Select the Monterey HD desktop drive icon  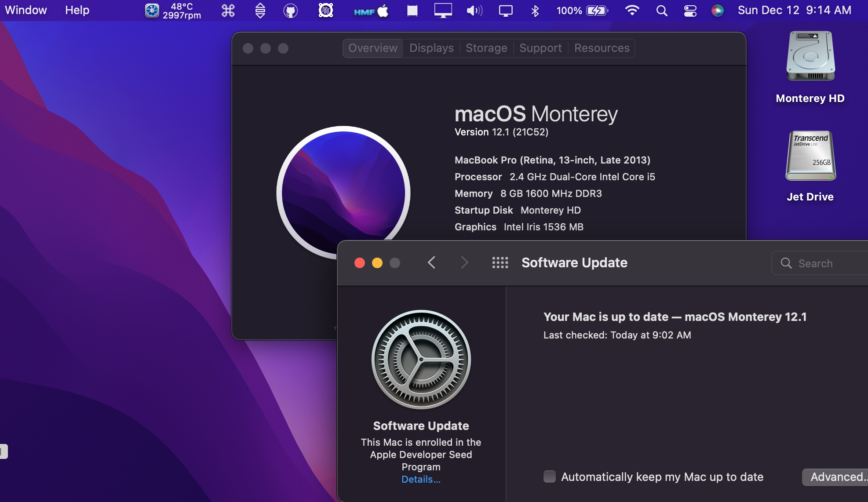810,56
